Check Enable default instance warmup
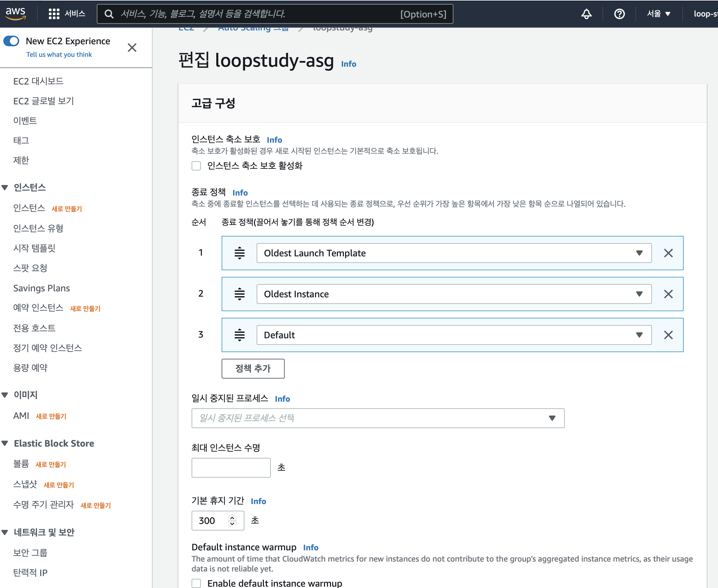Viewport: 718px width, 588px height. pyautogui.click(x=196, y=583)
